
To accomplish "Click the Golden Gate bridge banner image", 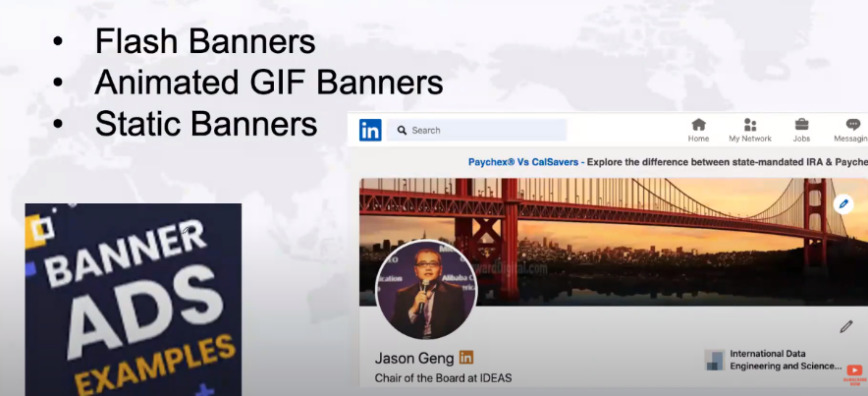I will point(614,242).
